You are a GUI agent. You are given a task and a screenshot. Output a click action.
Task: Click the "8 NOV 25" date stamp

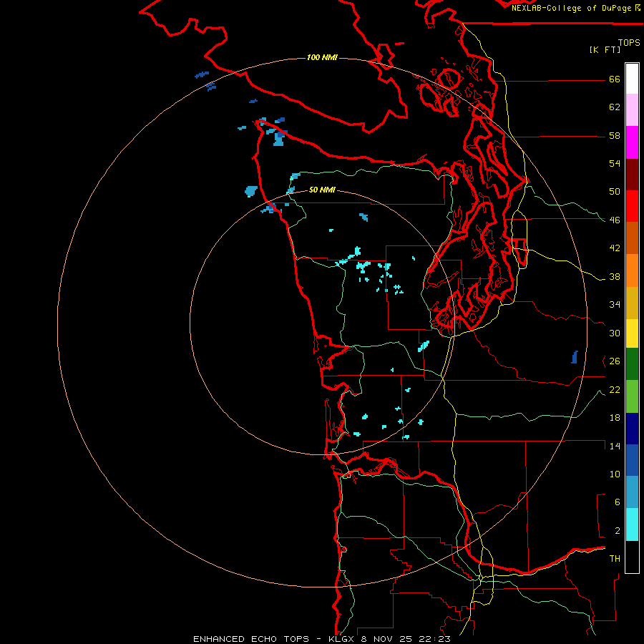point(386,639)
